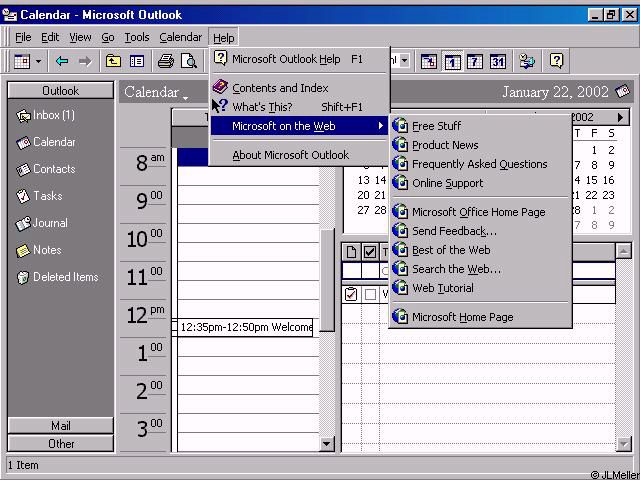Click the TaskPad scrollbar down arrow
Image resolution: width=640 pixels, height=480 pixels.
point(623,443)
